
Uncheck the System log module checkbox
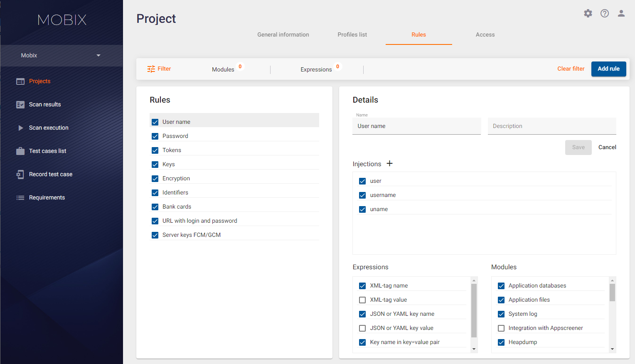pyautogui.click(x=501, y=314)
